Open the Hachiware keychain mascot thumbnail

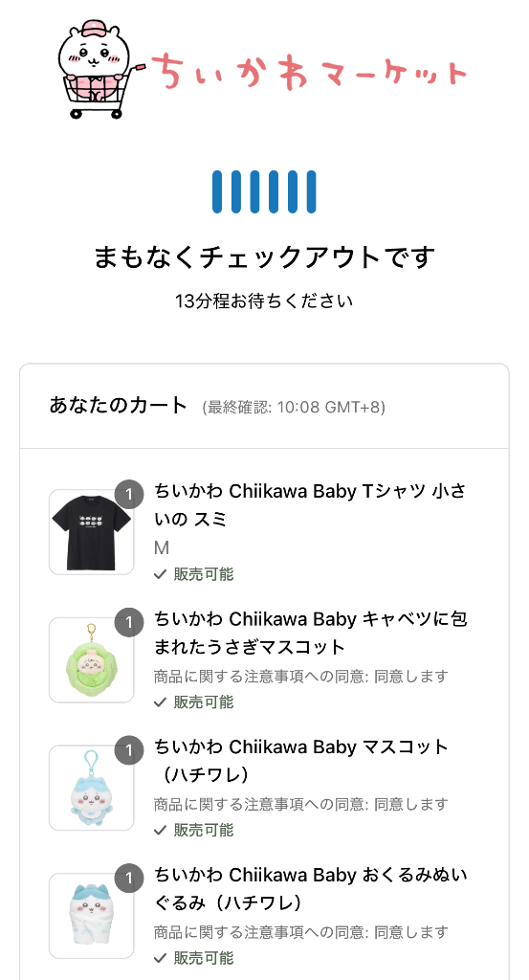point(92,789)
